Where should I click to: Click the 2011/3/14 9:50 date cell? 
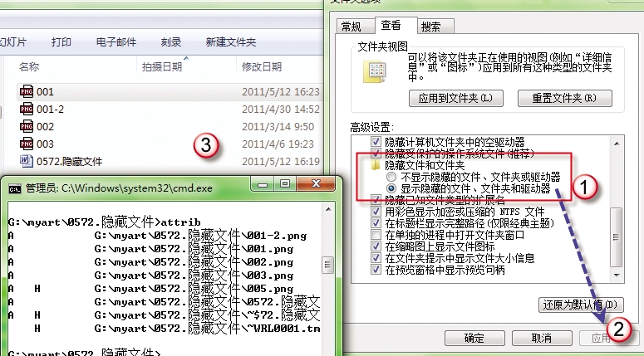(x=278, y=126)
